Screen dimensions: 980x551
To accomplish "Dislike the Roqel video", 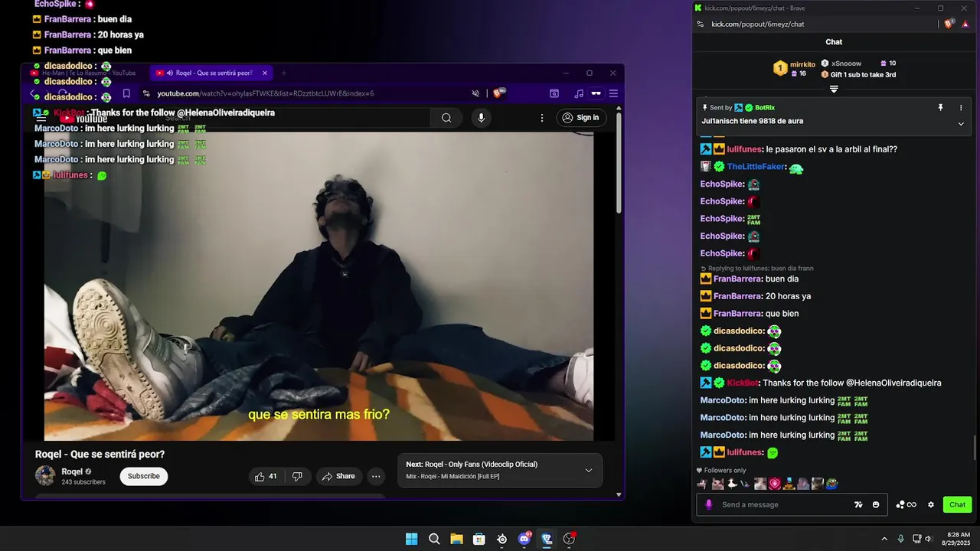I will [297, 476].
